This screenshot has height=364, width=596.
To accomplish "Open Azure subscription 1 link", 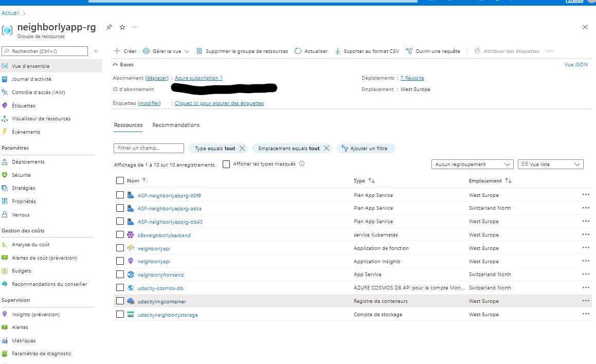I will pos(198,78).
